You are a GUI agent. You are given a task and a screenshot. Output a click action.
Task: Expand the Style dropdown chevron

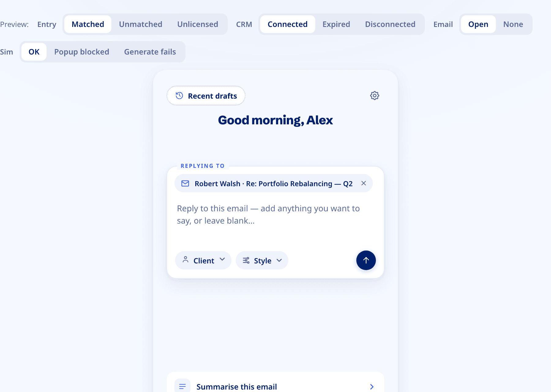pos(279,260)
